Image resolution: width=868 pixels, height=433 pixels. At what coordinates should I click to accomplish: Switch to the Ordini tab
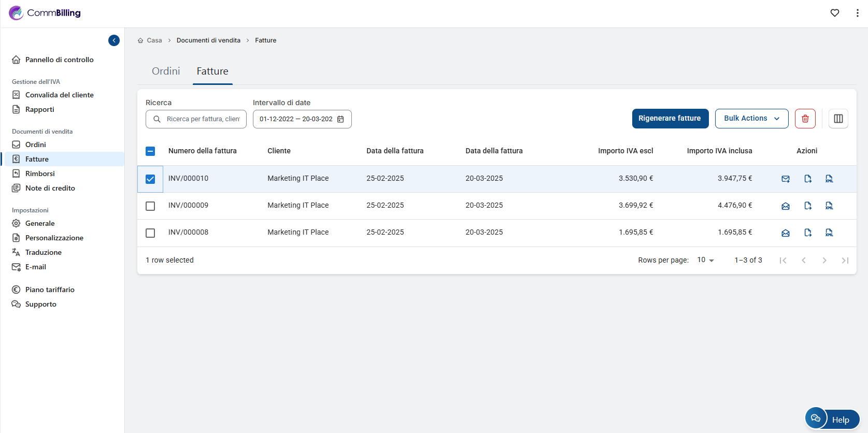pyautogui.click(x=166, y=71)
